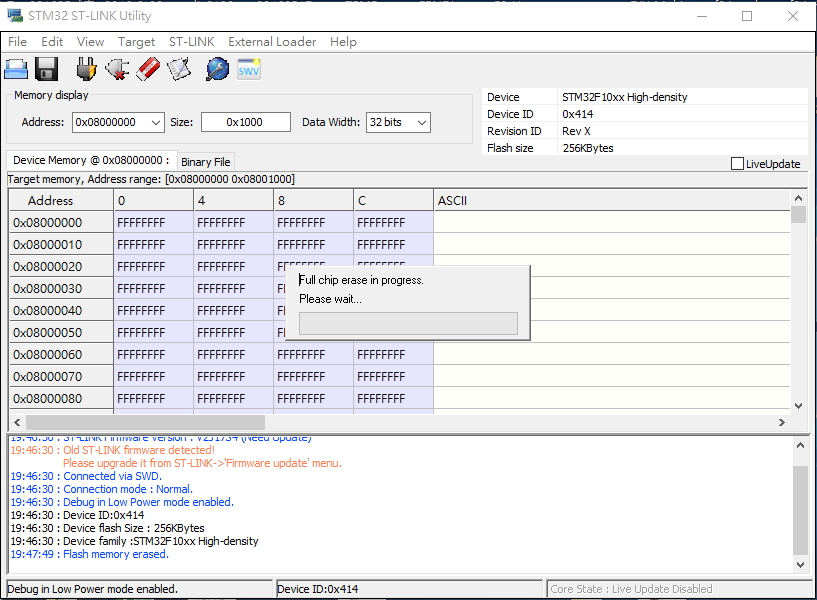Click the Save file floppy icon
This screenshot has width=817, height=600.
pyautogui.click(x=46, y=69)
